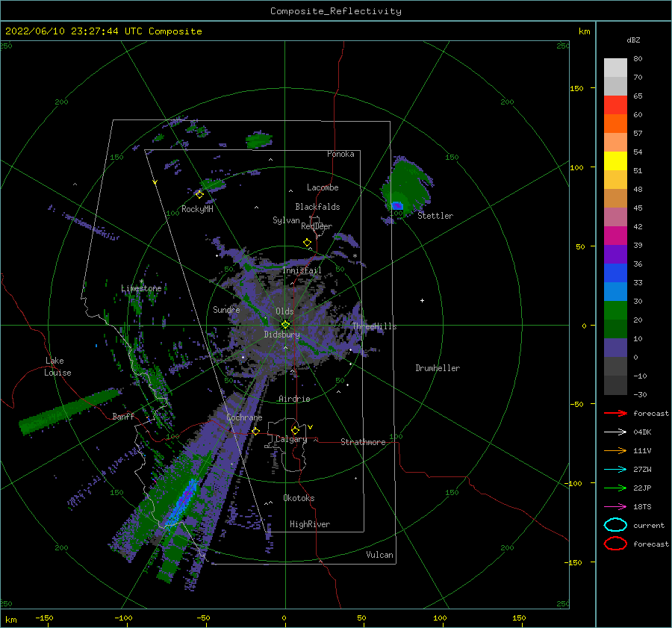Click the Vulcan town label

pos(379,555)
